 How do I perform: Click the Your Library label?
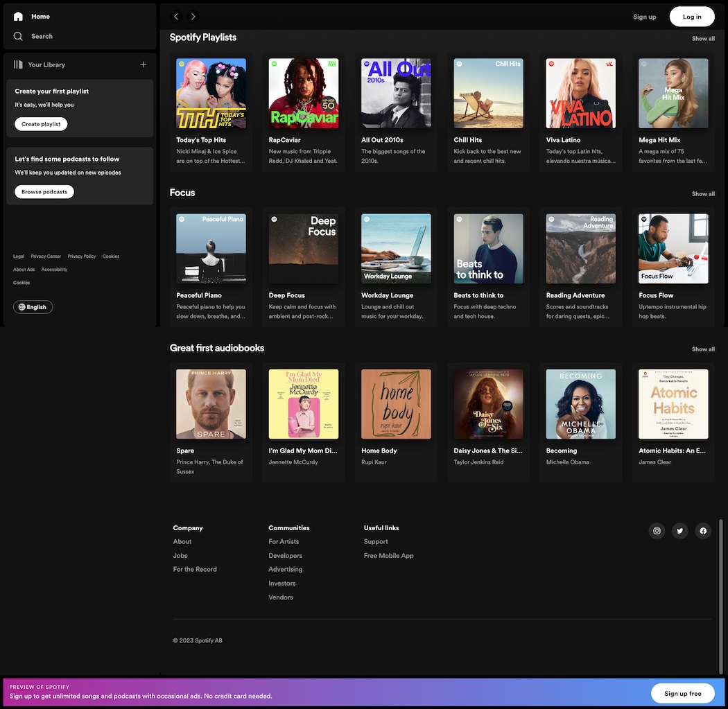46,65
